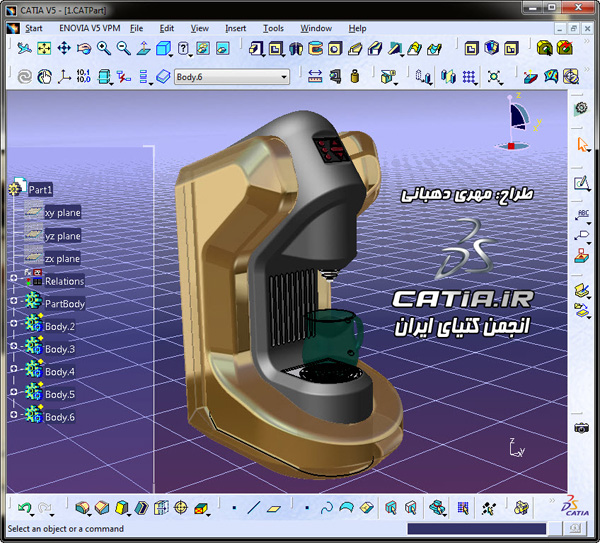Select the Rotate hand tool

click(84, 49)
